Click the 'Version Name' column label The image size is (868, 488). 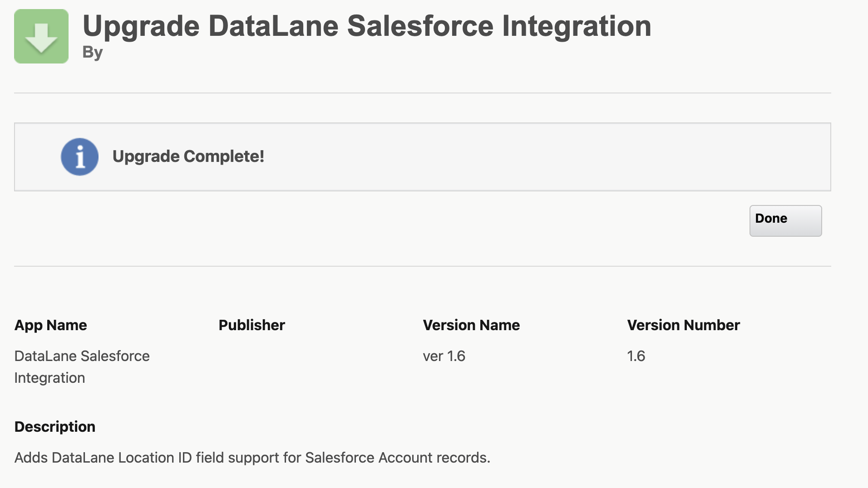click(471, 325)
